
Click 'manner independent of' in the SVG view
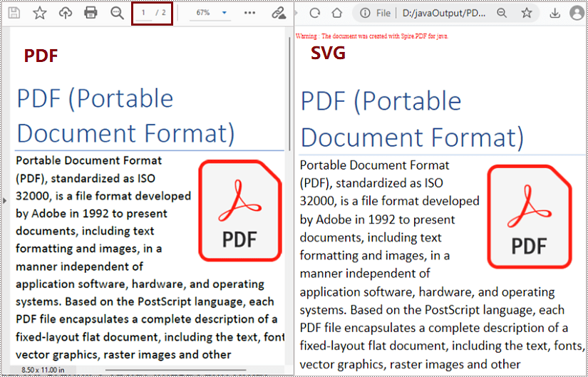(365, 274)
